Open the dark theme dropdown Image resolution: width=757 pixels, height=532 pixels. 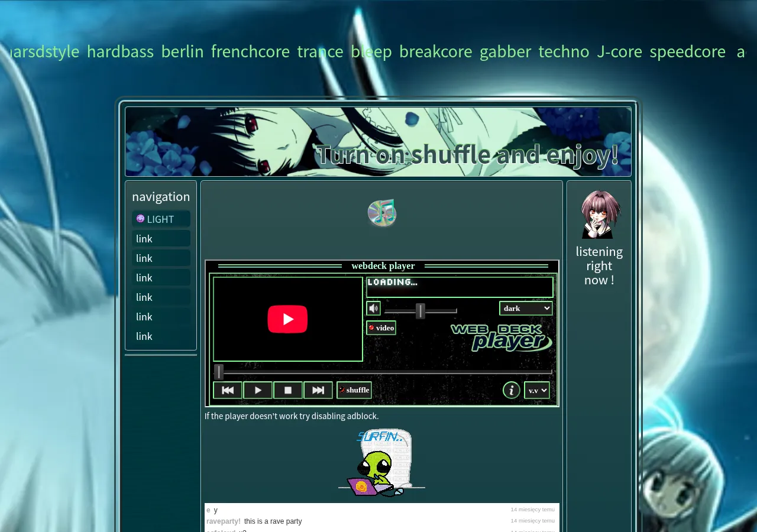(x=526, y=309)
